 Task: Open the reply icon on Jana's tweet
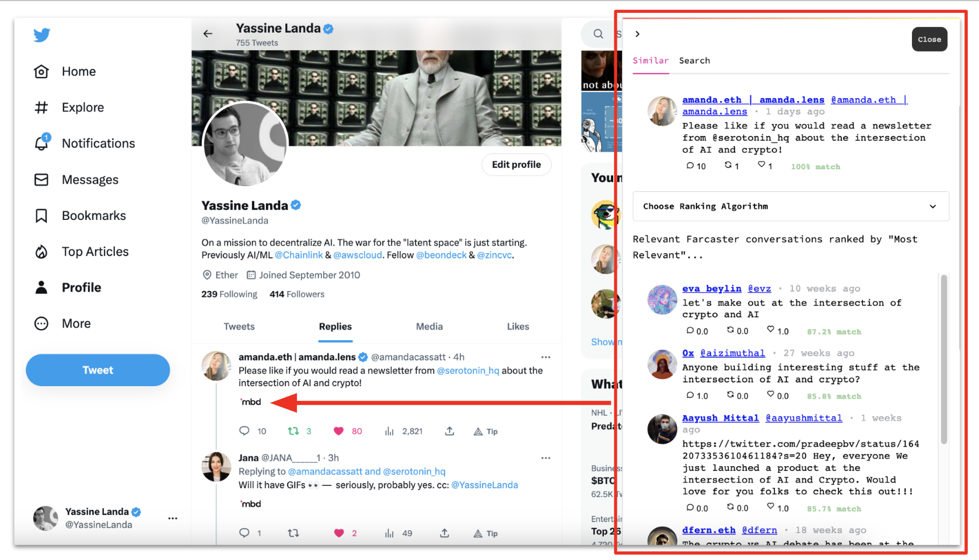(244, 533)
